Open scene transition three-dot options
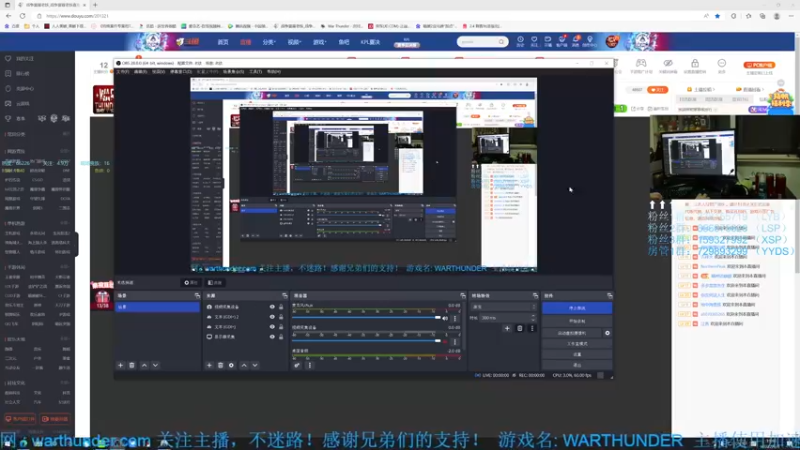Viewport: 800px width, 450px height. point(532,329)
